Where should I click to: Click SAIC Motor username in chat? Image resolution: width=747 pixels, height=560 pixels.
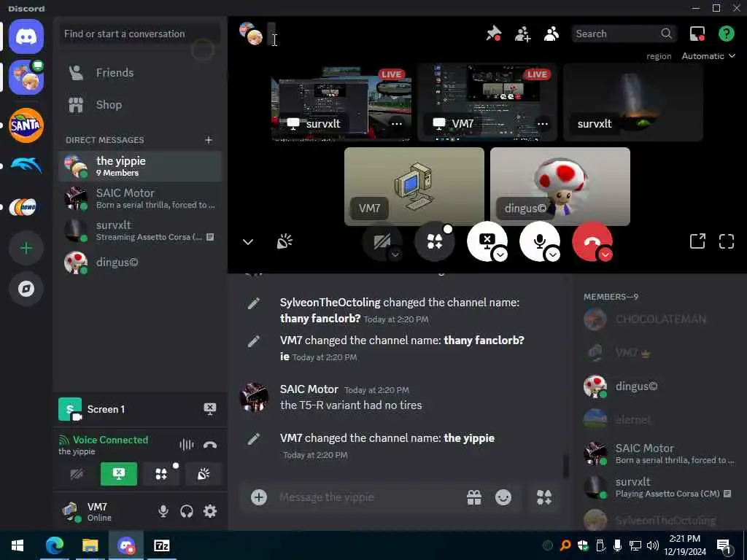[x=309, y=389]
